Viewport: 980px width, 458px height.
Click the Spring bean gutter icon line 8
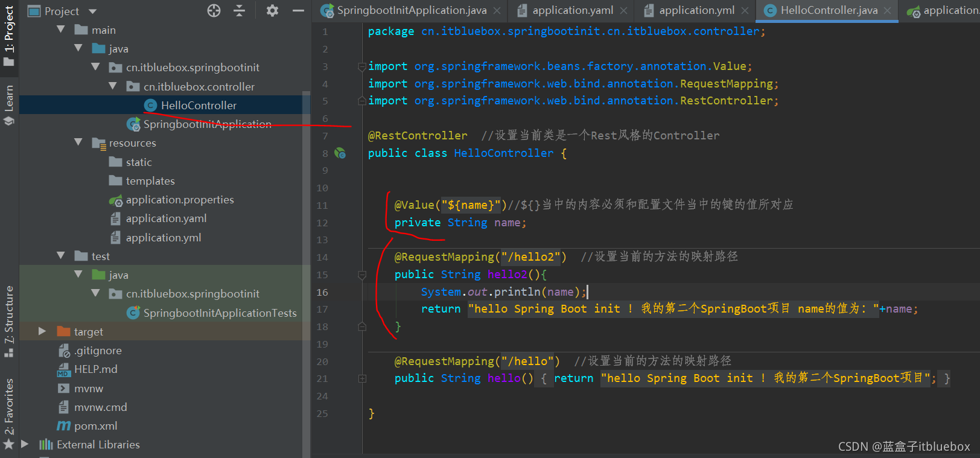click(340, 153)
